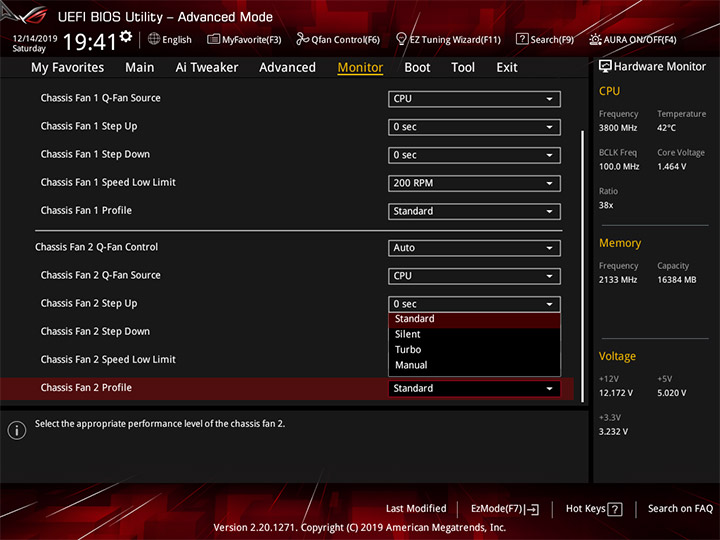
Task: Select Chassis Fan 2 Speed Low Limit label
Action: click(x=108, y=360)
